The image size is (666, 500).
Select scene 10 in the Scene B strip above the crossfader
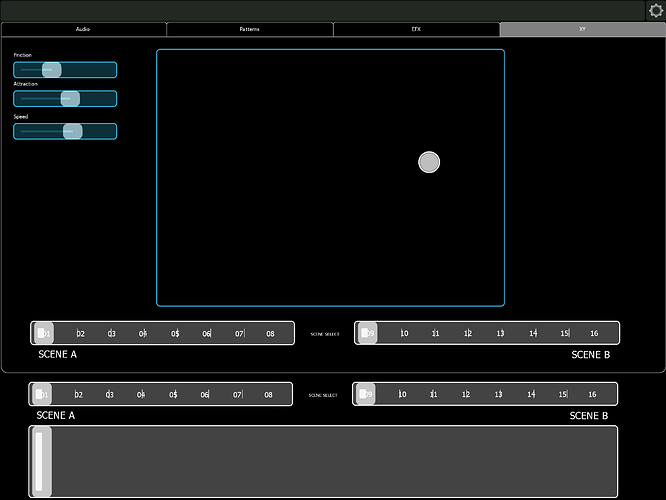pos(402,395)
